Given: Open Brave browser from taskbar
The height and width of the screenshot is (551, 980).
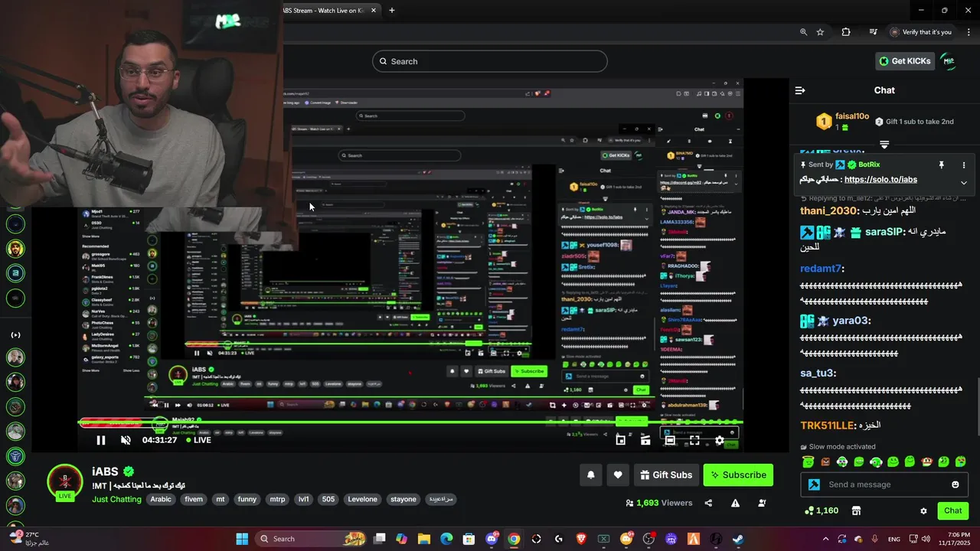Looking at the screenshot, I should (581, 539).
